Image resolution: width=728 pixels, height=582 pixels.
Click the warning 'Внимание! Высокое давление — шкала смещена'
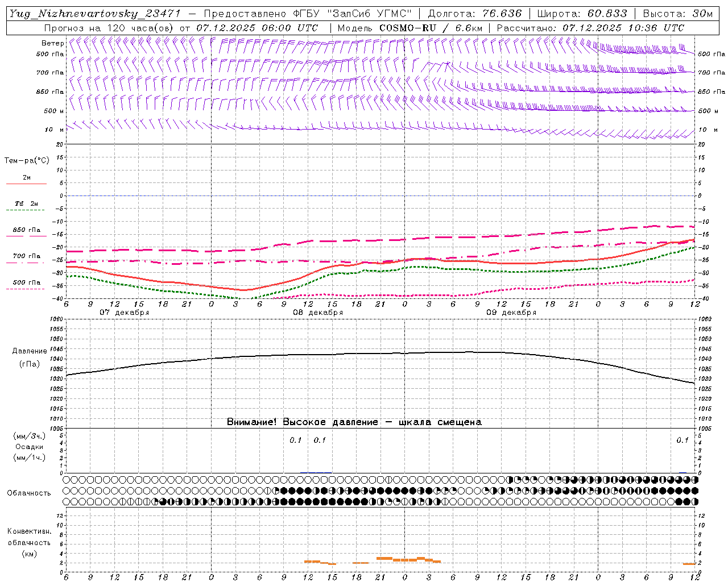click(354, 422)
